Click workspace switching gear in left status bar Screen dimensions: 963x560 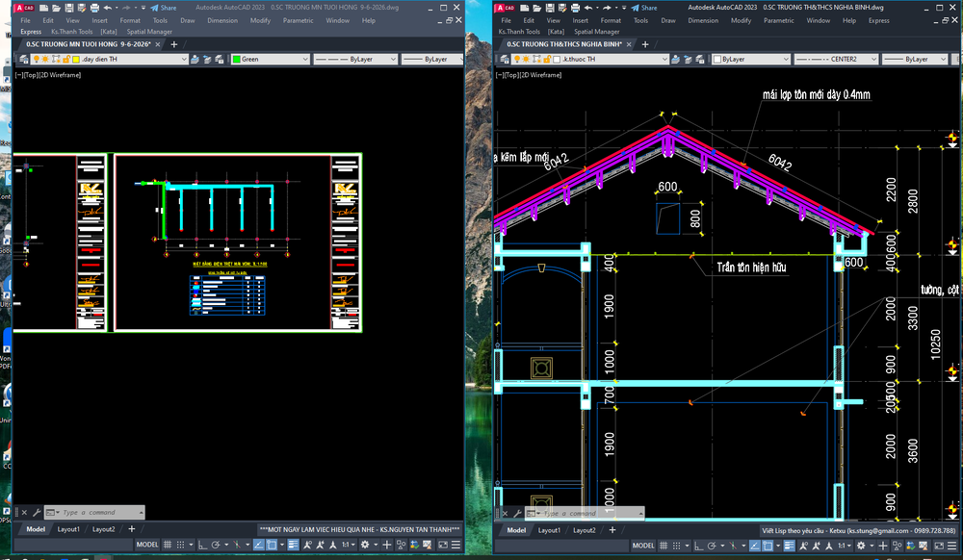click(x=365, y=545)
